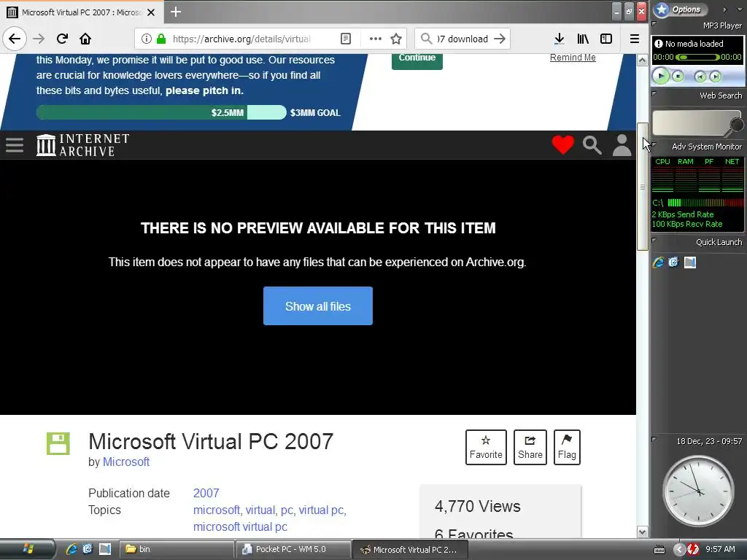The image size is (747, 560).
Task: Stop playback in MP3 Player
Action: click(x=678, y=76)
